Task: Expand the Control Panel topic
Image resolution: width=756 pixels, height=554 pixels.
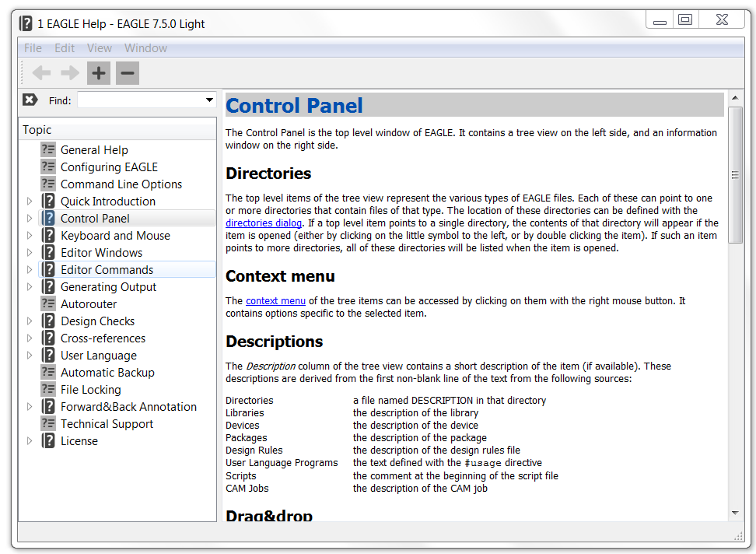Action: (30, 219)
